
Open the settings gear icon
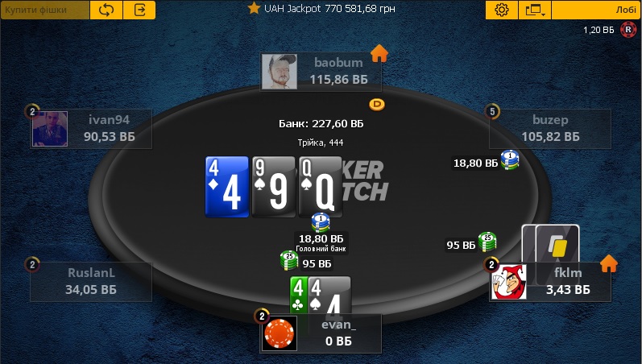coord(502,10)
